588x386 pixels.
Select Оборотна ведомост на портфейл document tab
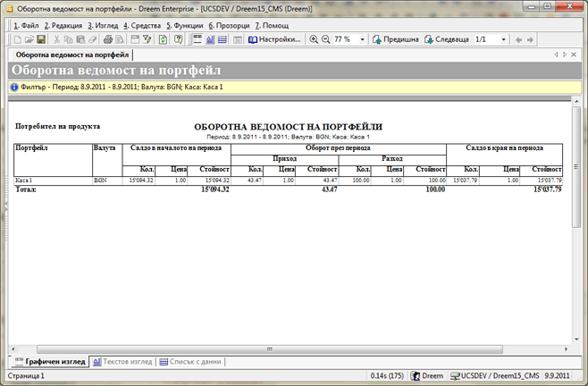pos(72,55)
